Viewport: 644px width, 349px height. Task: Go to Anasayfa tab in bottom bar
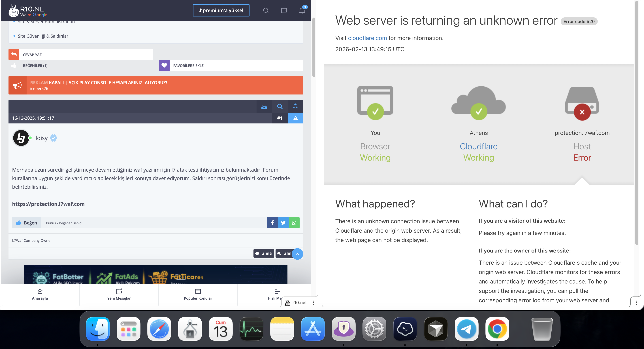coord(40,294)
